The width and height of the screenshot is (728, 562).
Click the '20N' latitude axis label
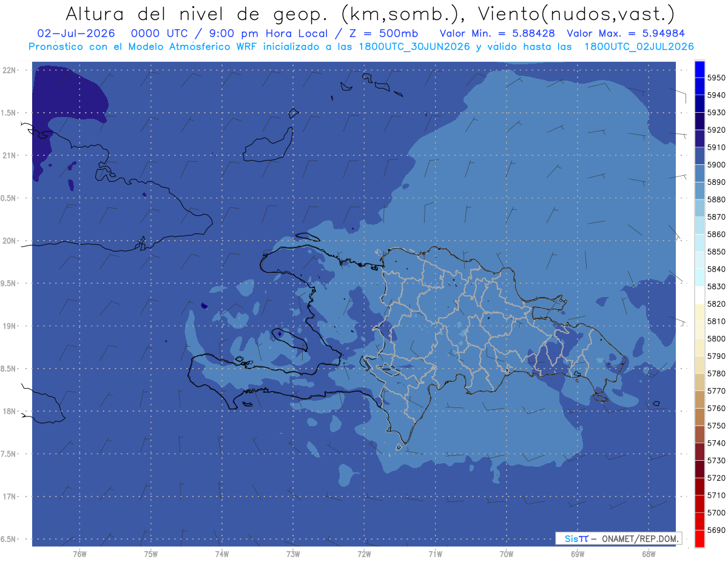tap(10, 241)
